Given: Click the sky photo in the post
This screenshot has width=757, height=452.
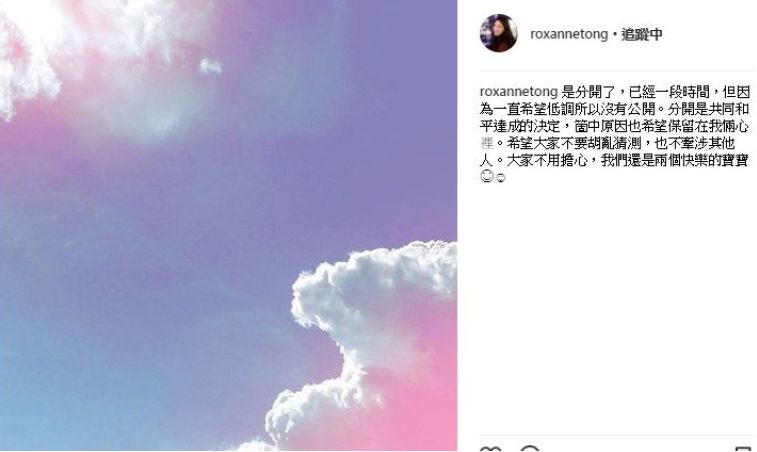Looking at the screenshot, I should (228, 225).
